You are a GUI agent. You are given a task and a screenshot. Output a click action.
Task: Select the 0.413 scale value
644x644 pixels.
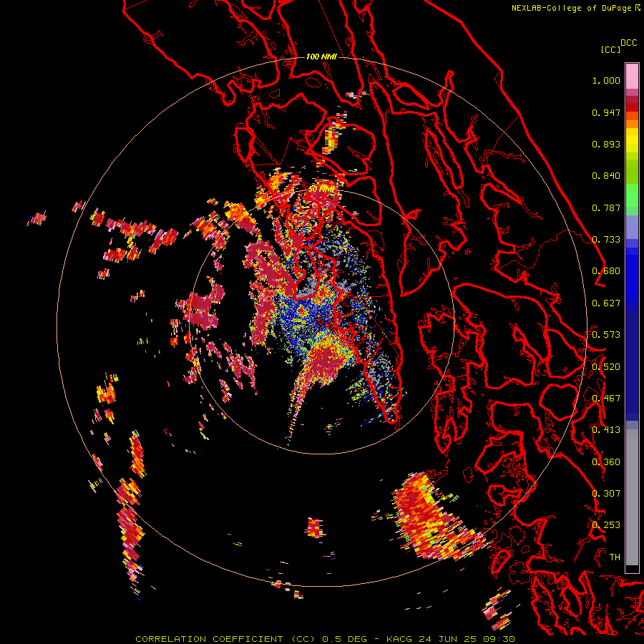coord(606,430)
